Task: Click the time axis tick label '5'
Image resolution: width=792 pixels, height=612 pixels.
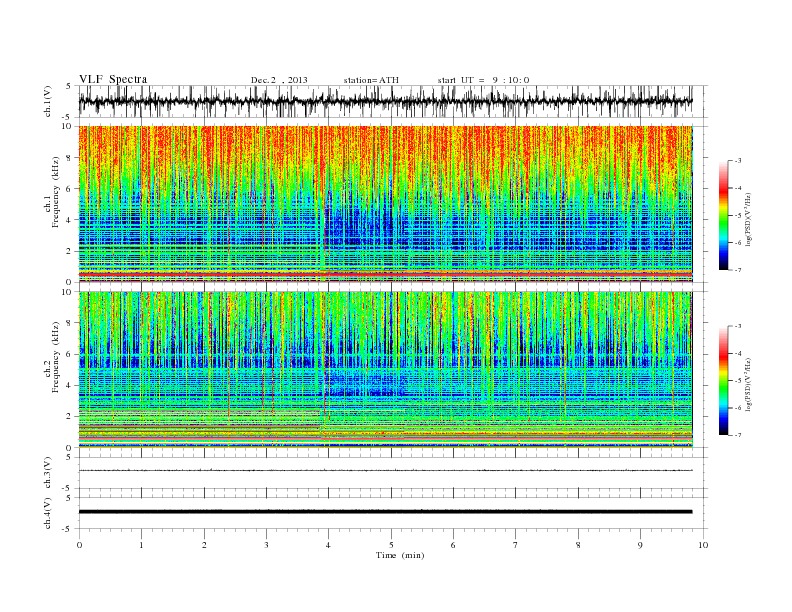Action: coord(391,545)
